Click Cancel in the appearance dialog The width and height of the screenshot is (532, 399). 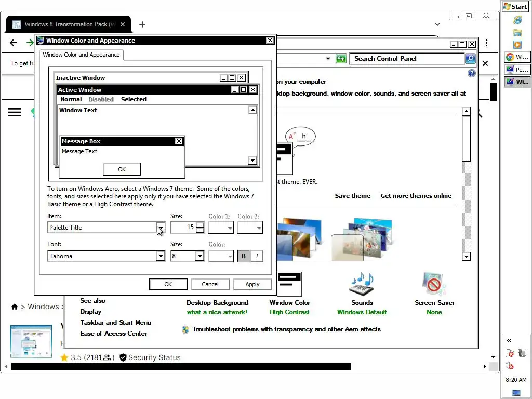(210, 284)
